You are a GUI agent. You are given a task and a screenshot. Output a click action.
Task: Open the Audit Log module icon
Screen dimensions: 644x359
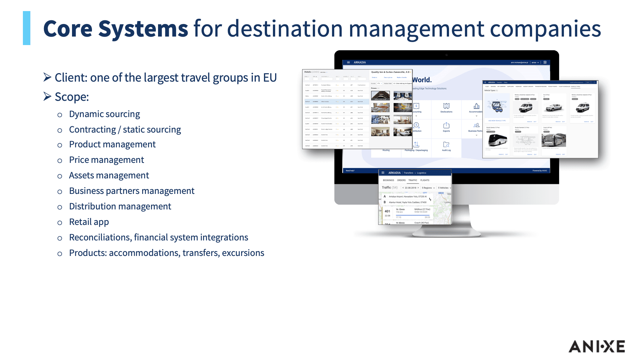[x=446, y=145]
